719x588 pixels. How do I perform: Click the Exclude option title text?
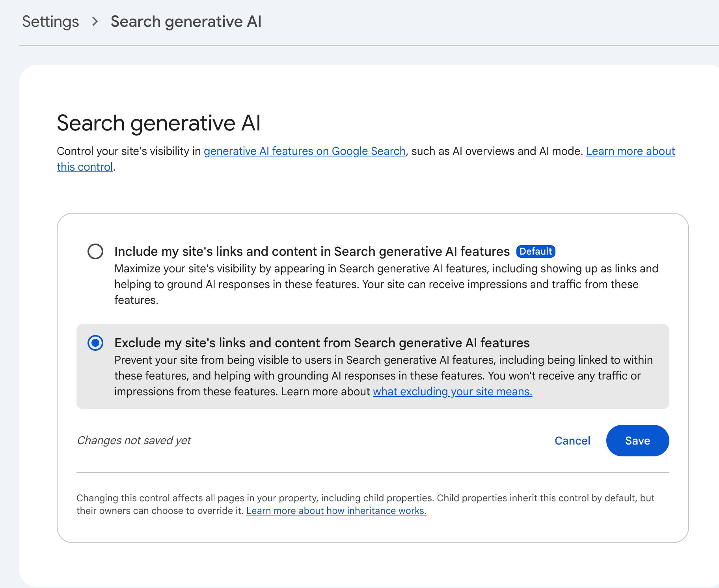322,343
